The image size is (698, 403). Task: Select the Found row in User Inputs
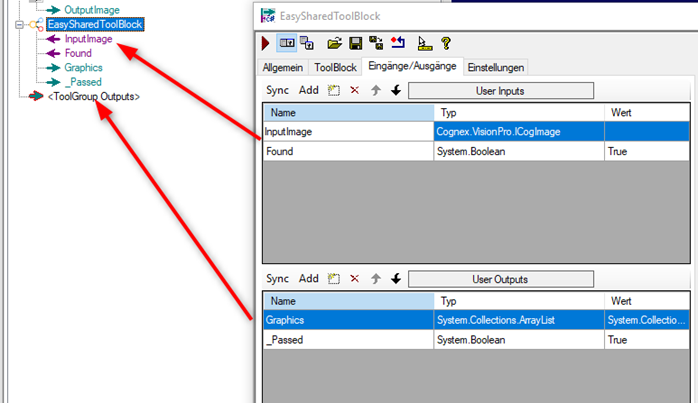tap(345, 152)
